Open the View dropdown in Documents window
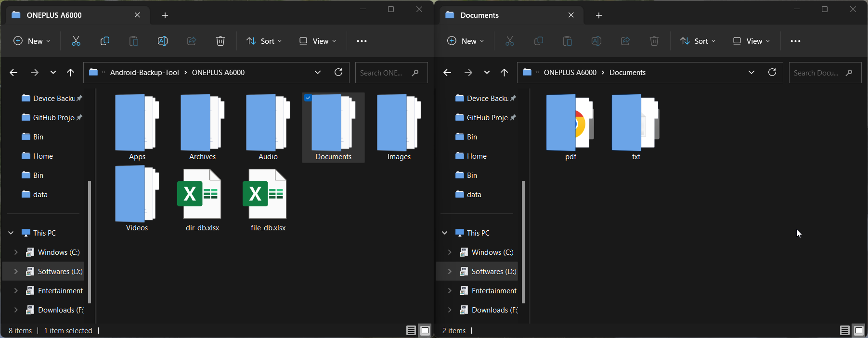Image resolution: width=868 pixels, height=338 pixels. tap(751, 41)
